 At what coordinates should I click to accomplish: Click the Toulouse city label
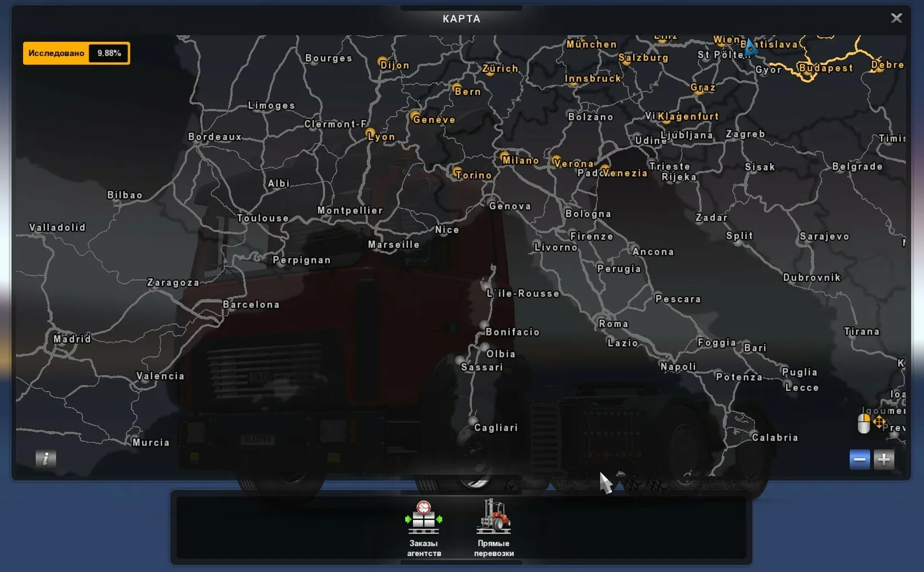pos(263,218)
